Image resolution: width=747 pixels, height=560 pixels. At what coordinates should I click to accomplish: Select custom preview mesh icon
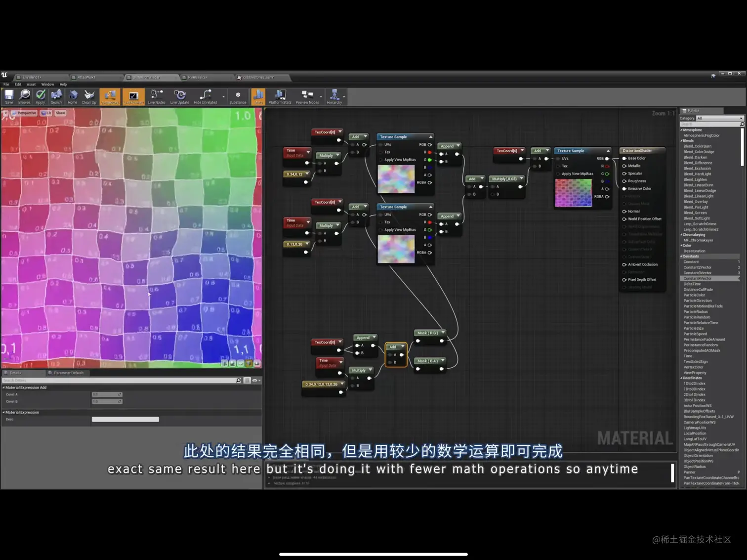coord(256,363)
